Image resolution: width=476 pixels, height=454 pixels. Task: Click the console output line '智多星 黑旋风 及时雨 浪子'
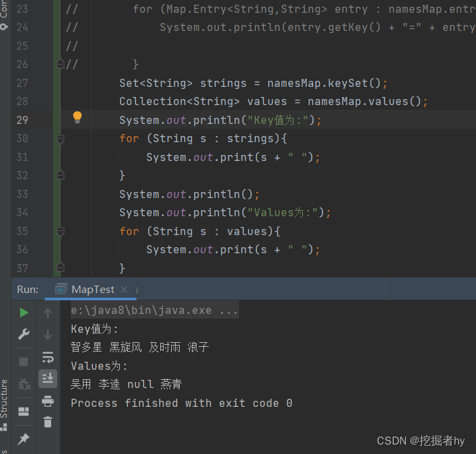(139, 347)
